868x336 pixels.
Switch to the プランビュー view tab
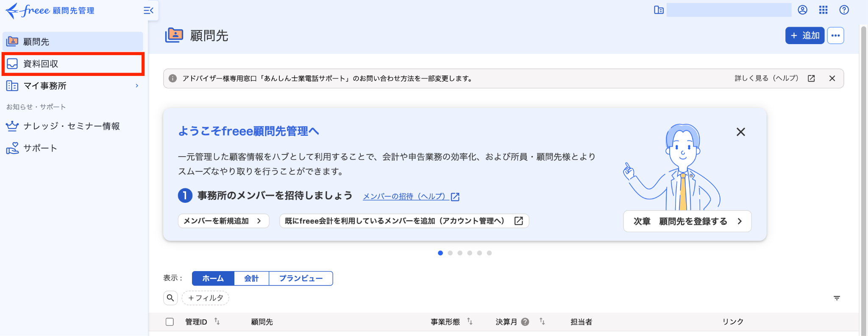[301, 278]
